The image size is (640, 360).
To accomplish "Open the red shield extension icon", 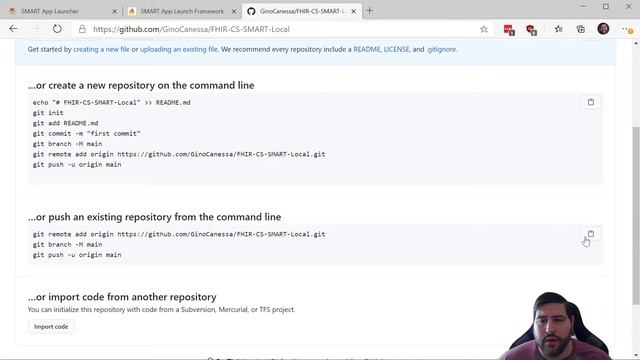I will pos(531,29).
